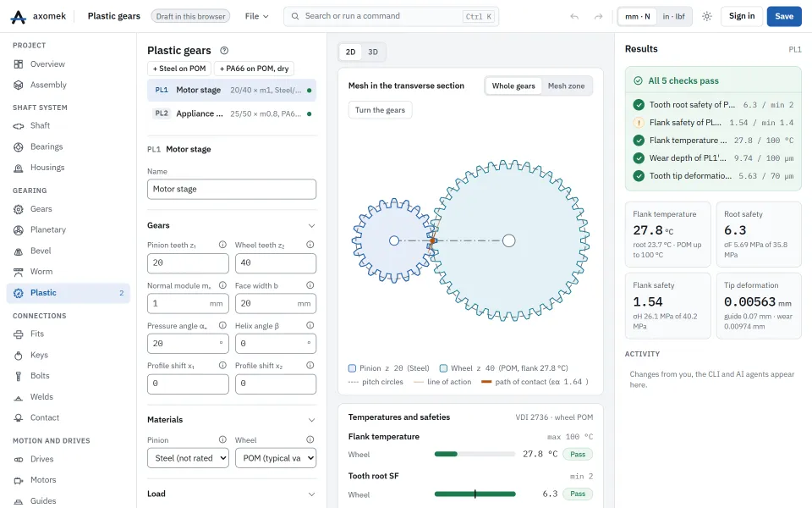Viewport: 812px width, 508px height.
Task: Click the Flank temperature progress bar
Action: (475, 454)
